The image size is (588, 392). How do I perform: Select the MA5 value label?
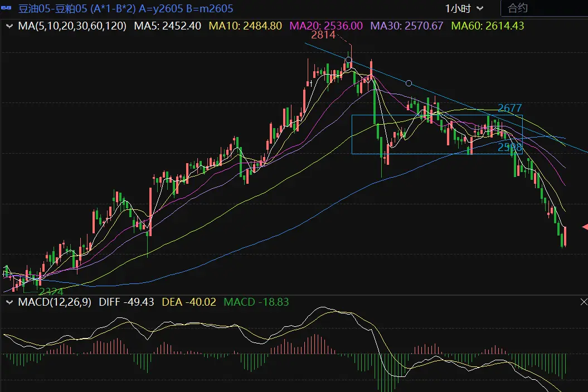coord(167,26)
